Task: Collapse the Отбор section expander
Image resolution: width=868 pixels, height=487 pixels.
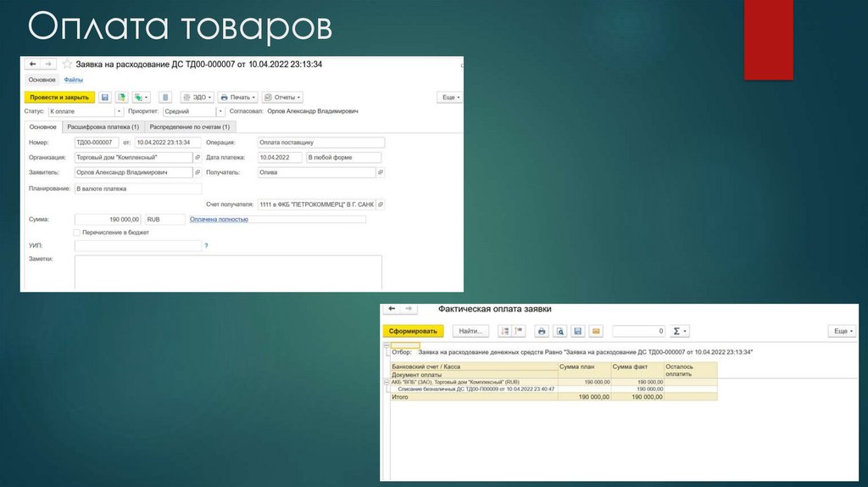Action: pyautogui.click(x=387, y=345)
